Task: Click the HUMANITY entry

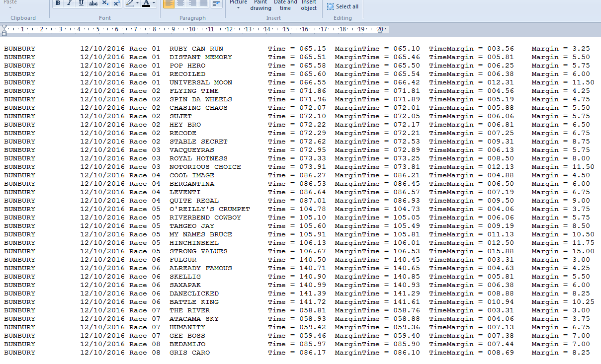Action: click(187, 327)
